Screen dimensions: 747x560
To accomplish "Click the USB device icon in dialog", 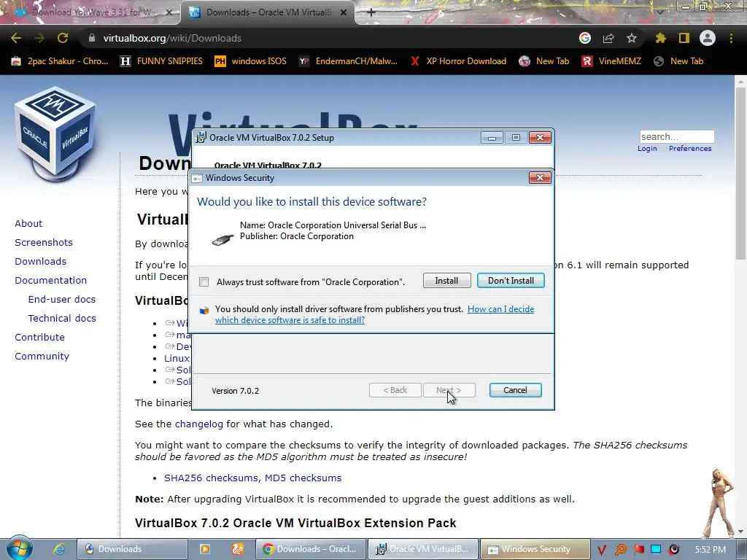I will pyautogui.click(x=222, y=238).
